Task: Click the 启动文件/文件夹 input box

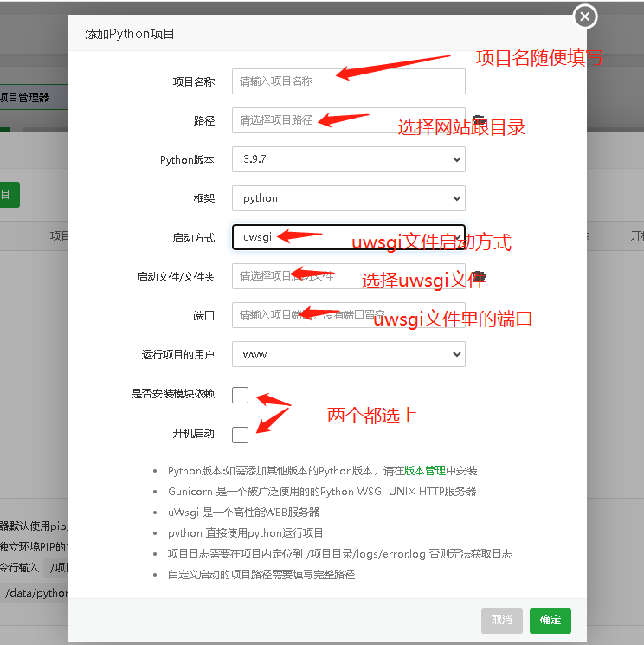Action: tap(348, 276)
